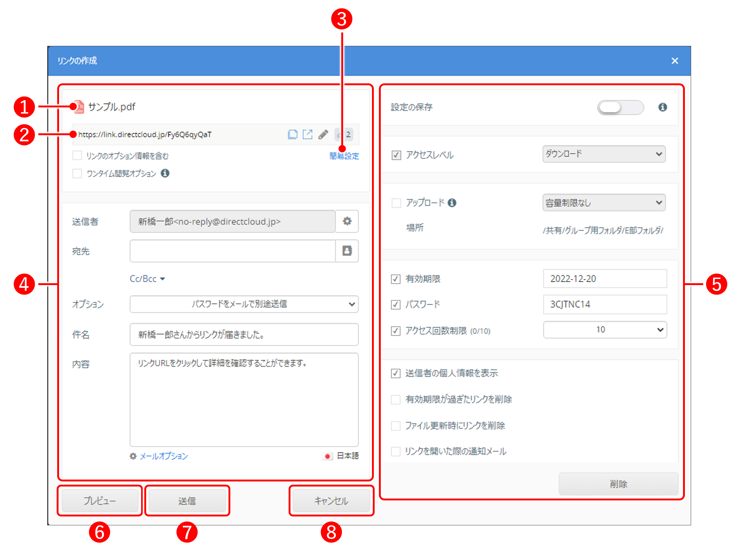Open 容量制限なし upload size dropdown
The height and width of the screenshot is (560, 741).
click(x=604, y=203)
